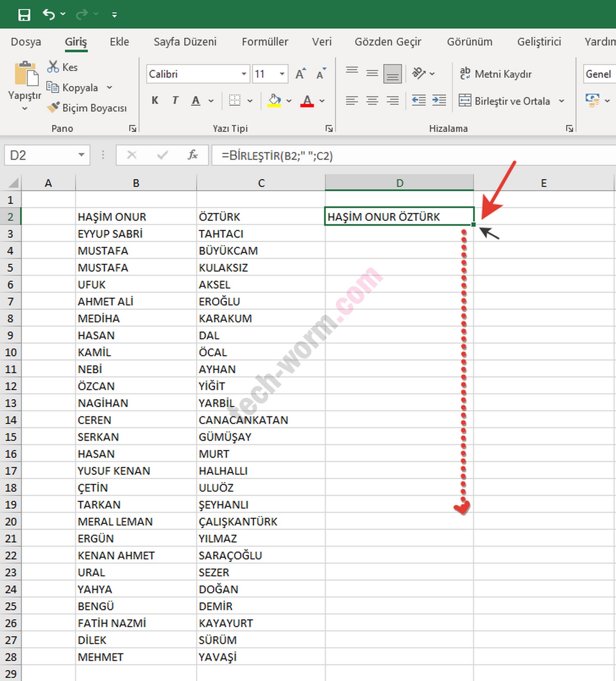The width and height of the screenshot is (616, 681).
Task: Toggle Metni Kaydır text wrapping
Action: (x=496, y=74)
